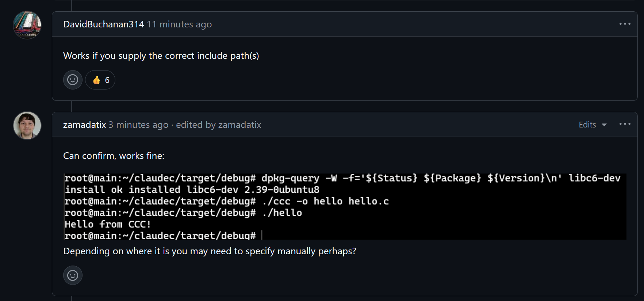
Task: Open three-dot menu on zamadatix's comment
Action: pos(625,124)
